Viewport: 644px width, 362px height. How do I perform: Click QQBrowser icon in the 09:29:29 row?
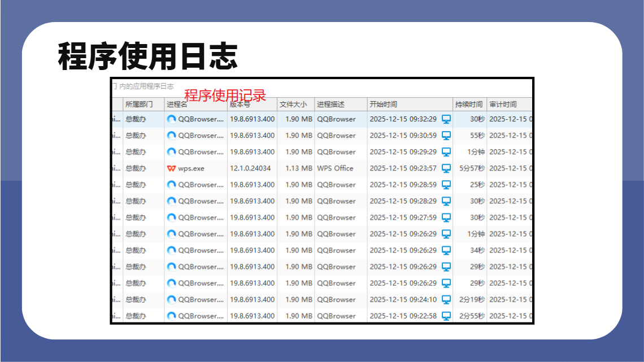click(171, 152)
